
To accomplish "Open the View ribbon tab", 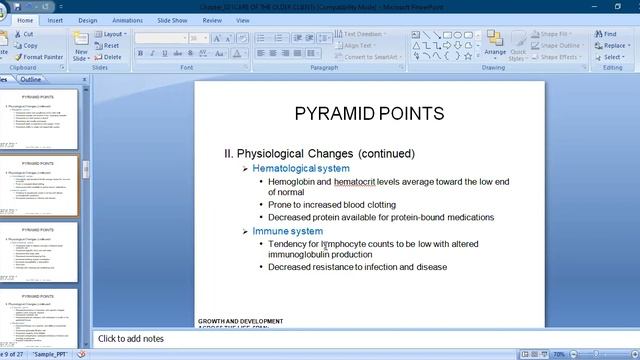I will click(x=242, y=20).
